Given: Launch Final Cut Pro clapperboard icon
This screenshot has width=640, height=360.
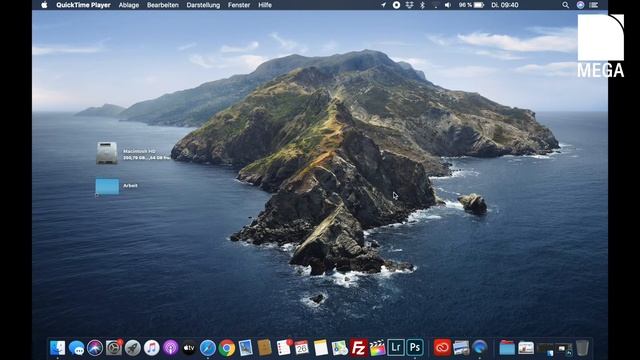Looking at the screenshot, I should (377, 348).
